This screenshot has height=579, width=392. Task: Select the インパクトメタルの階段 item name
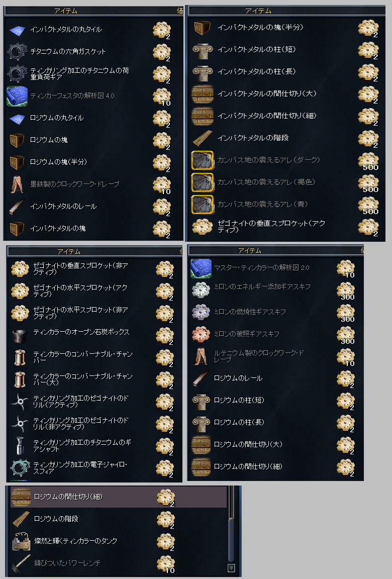click(x=253, y=138)
